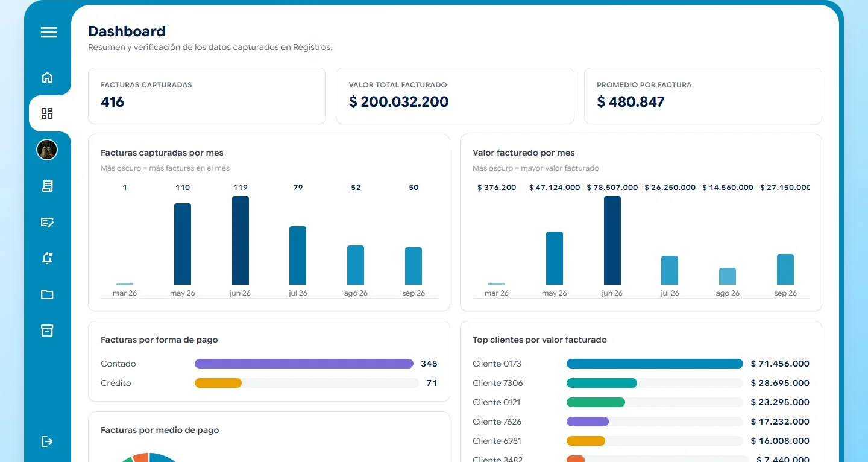Click the $ 23.295.000 value

[x=780, y=402]
